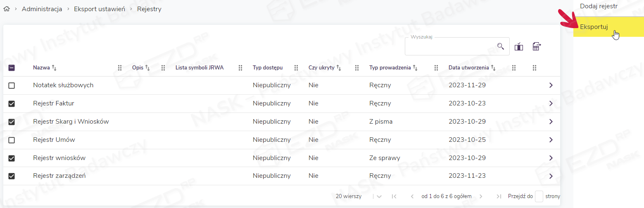This screenshot has width=644, height=208.
Task: Sort by Nazwa column arrows
Action: (x=54, y=68)
